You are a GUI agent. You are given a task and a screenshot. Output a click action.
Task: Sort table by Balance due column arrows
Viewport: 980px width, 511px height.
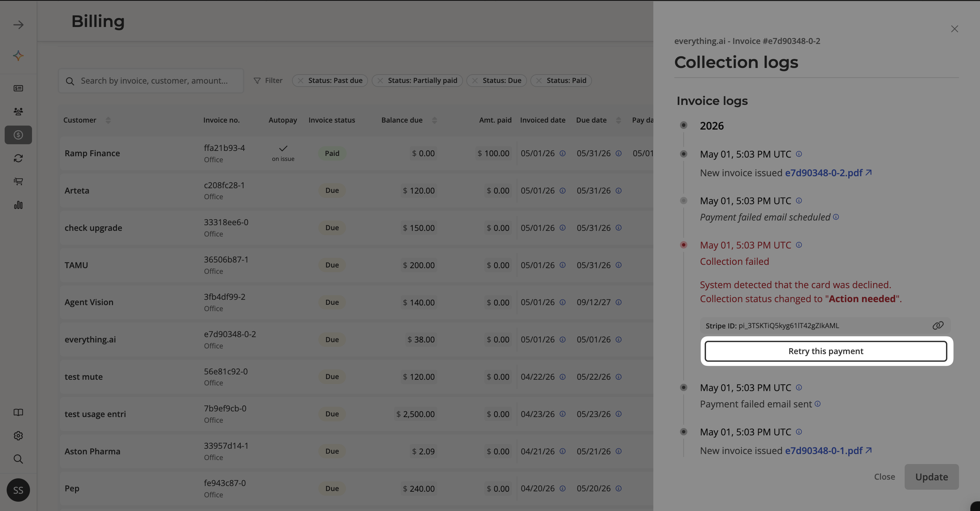pos(434,120)
